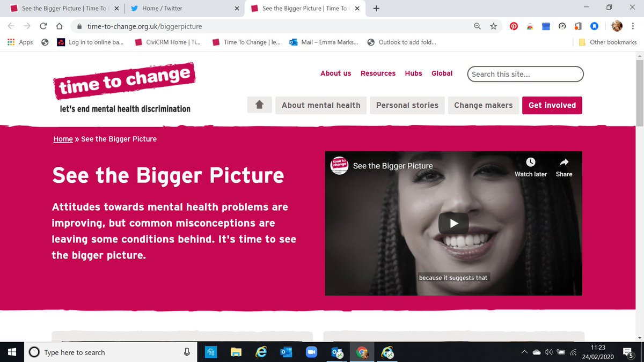Click the Home breadcrumb link
The width and height of the screenshot is (644, 362).
63,139
